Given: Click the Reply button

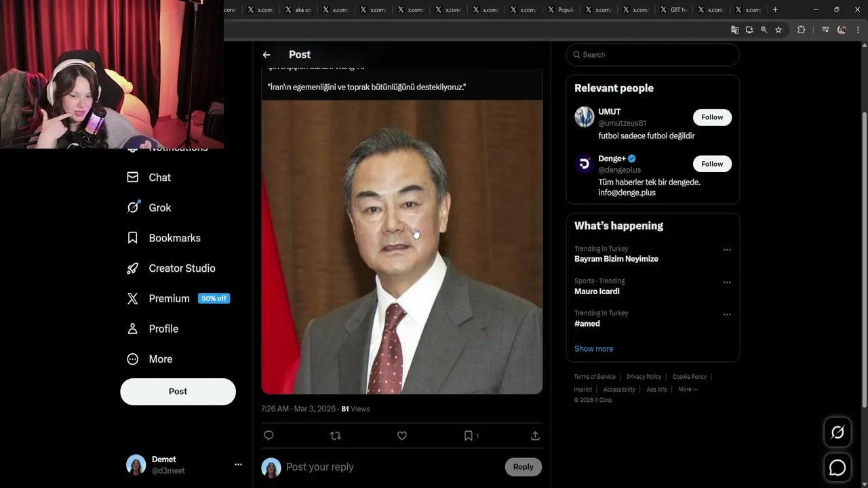Looking at the screenshot, I should pos(523,467).
